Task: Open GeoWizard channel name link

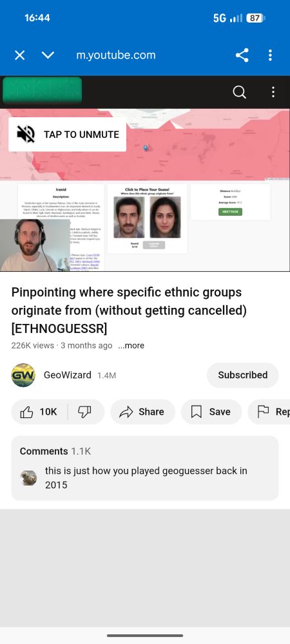Action: 68,375
